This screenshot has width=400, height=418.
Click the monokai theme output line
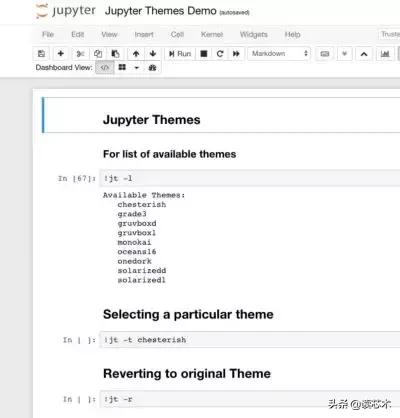click(134, 242)
